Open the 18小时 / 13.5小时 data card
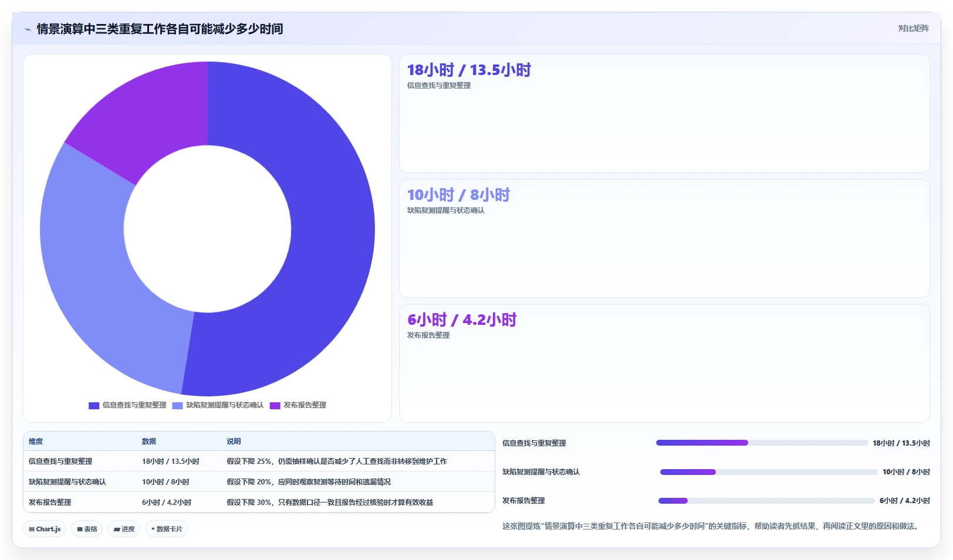The height and width of the screenshot is (560, 953). coord(664,113)
